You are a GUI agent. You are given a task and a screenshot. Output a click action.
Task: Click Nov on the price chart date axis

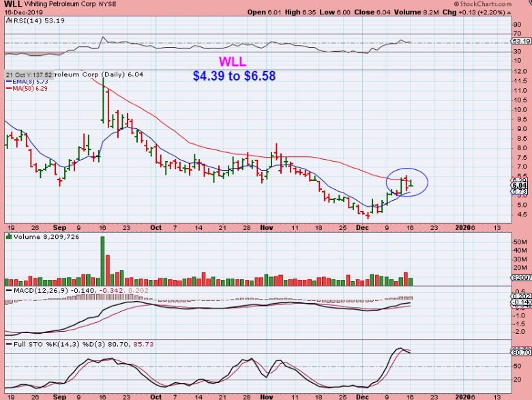pyautogui.click(x=266, y=227)
